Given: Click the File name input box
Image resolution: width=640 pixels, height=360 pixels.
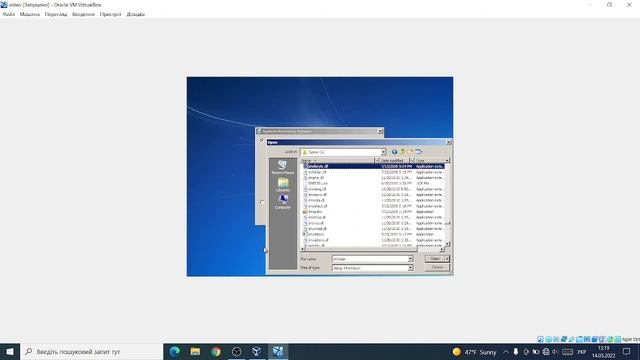Looking at the screenshot, I should pos(370,259).
